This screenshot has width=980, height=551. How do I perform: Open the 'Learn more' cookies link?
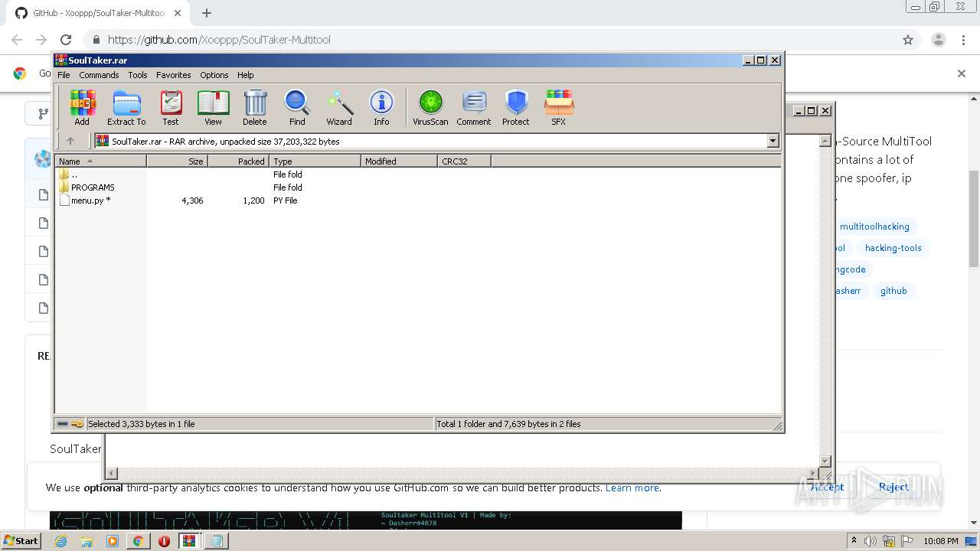click(632, 487)
